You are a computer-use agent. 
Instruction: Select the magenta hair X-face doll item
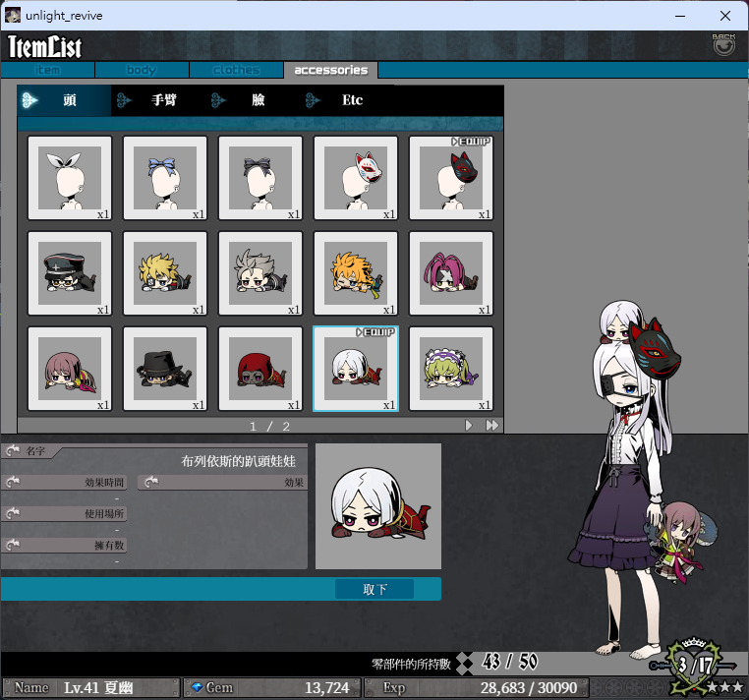pyautogui.click(x=451, y=273)
